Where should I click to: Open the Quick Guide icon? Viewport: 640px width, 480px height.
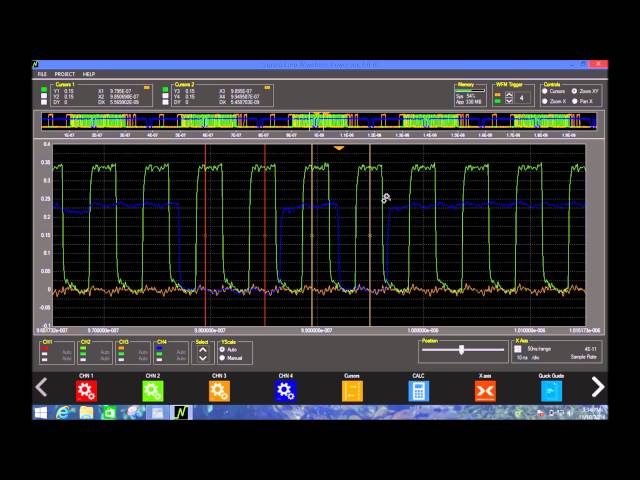[x=551, y=391]
